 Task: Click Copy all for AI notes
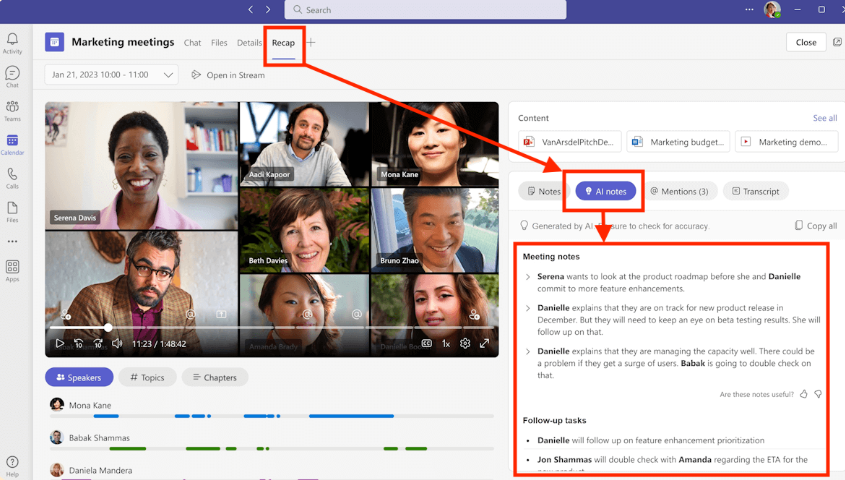[815, 226]
